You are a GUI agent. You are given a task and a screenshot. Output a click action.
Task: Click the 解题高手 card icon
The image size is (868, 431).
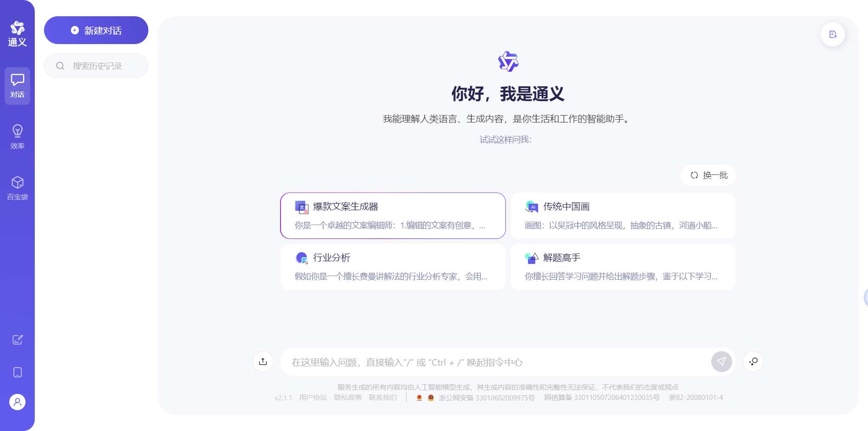(532, 258)
